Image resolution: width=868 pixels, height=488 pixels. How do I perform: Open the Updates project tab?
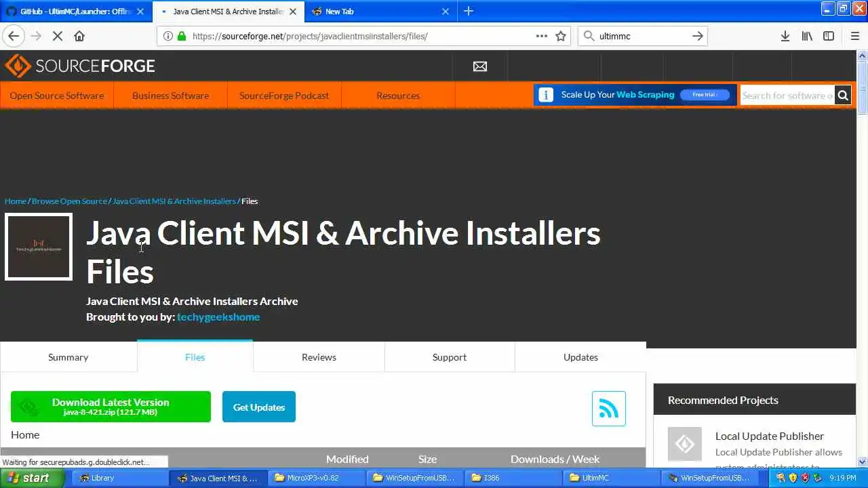(580, 357)
